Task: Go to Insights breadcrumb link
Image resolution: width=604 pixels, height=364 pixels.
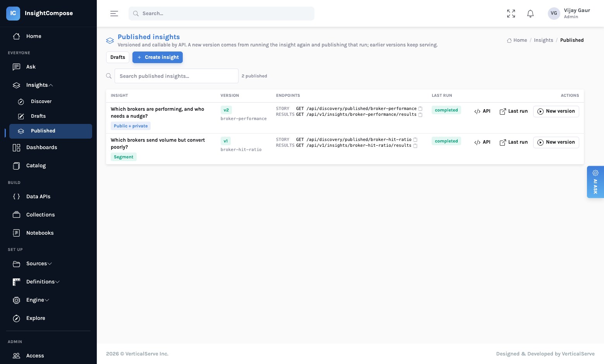Action: tap(544, 40)
